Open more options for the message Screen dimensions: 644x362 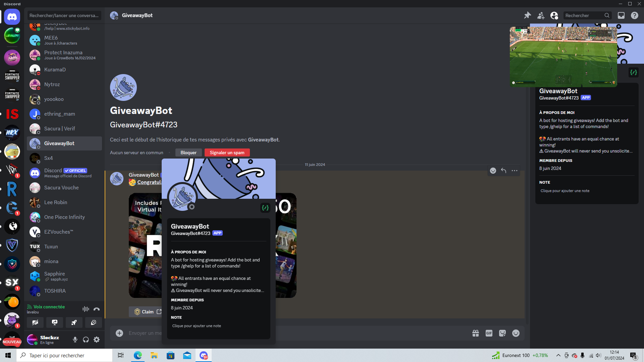(x=515, y=171)
